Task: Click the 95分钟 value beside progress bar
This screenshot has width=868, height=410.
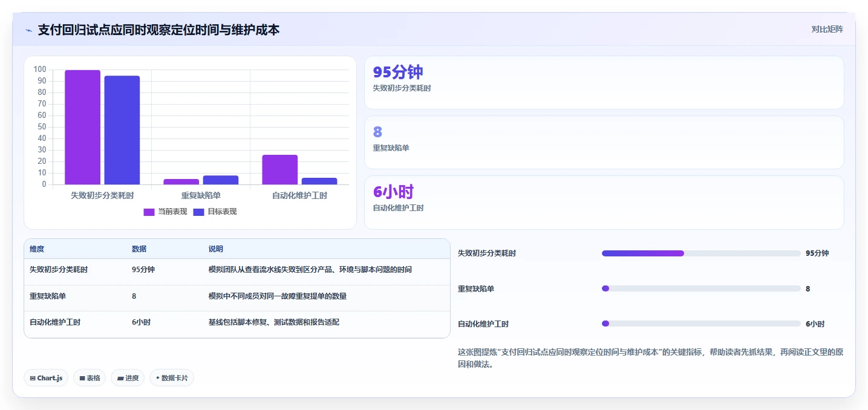Action: click(x=817, y=253)
